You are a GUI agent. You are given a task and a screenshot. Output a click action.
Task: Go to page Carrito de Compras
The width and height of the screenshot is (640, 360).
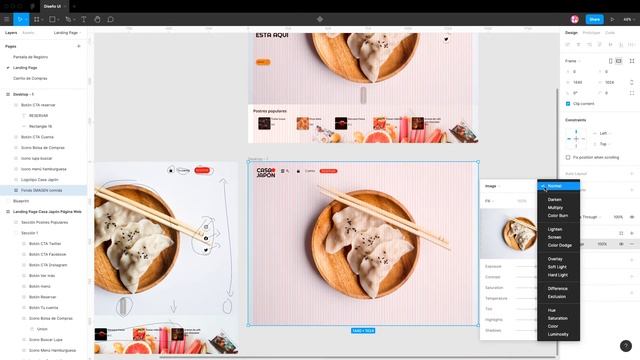pos(30,78)
